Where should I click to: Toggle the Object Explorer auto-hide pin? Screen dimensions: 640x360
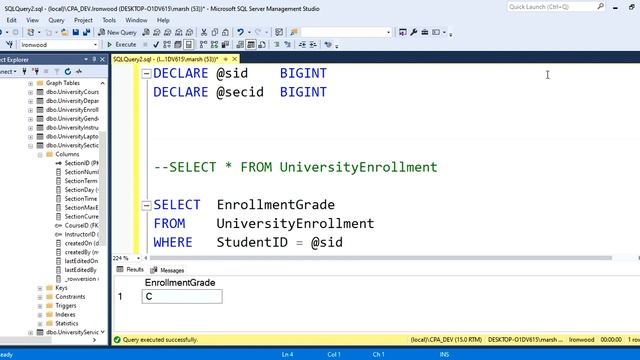(94, 60)
